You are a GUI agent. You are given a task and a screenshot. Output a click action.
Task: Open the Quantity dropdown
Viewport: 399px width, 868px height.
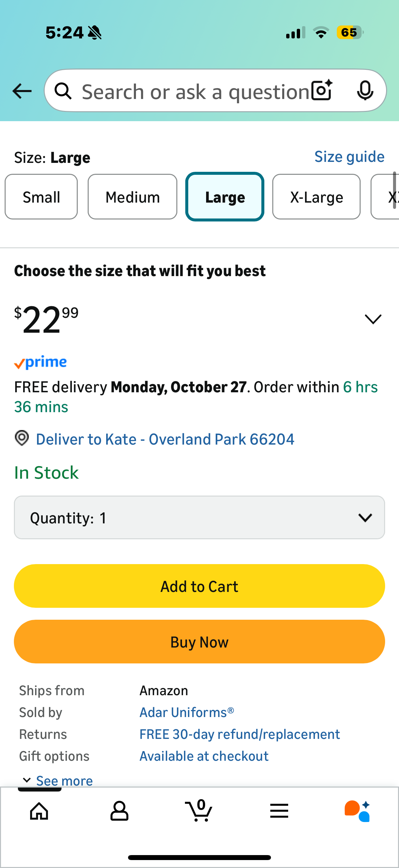(199, 517)
